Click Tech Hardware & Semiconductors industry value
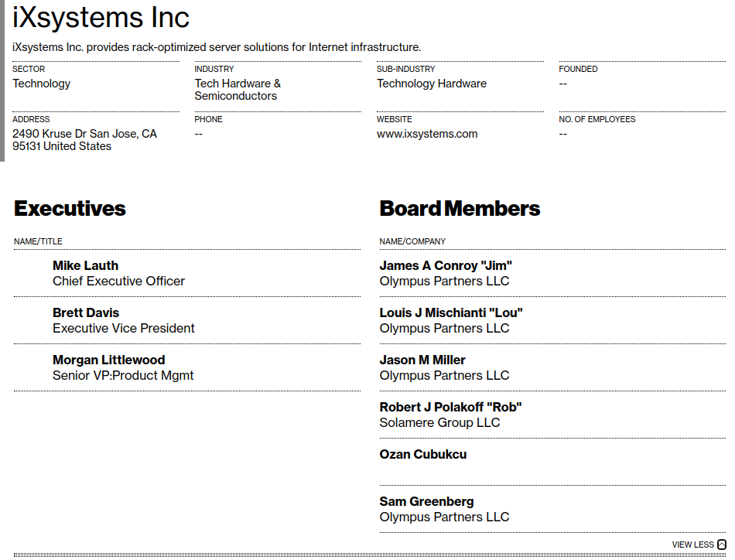 238,90
